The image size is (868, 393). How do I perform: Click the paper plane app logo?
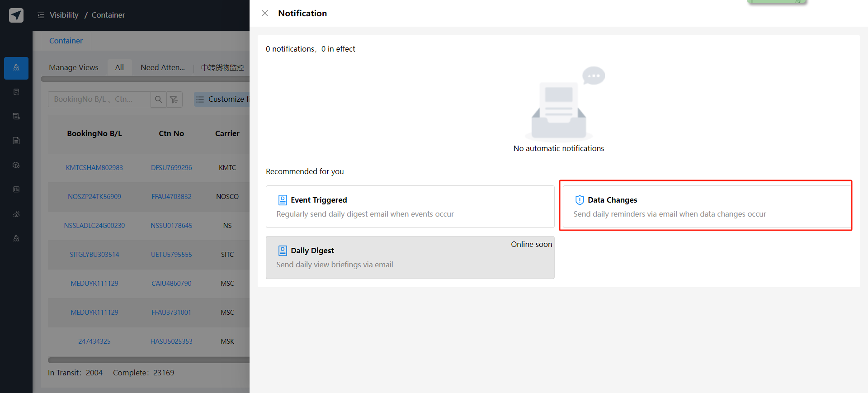16,15
